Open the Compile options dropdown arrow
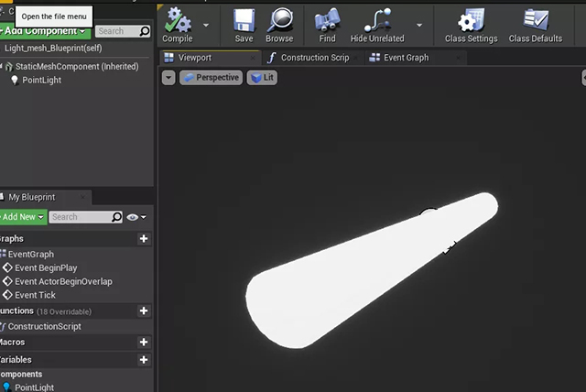The height and width of the screenshot is (392, 586). (206, 26)
